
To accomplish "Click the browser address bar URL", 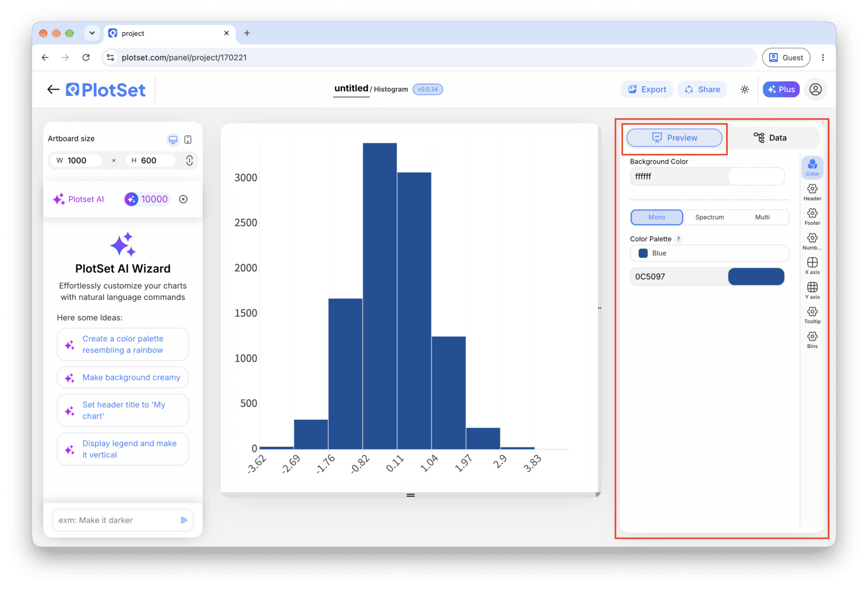I will click(x=184, y=57).
